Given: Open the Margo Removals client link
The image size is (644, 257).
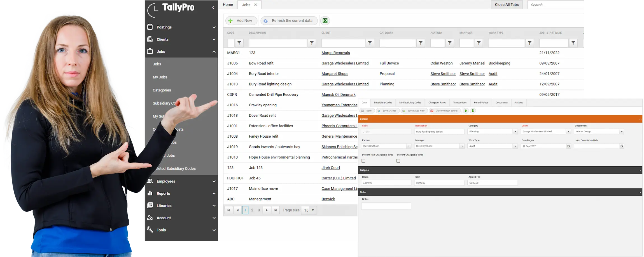Looking at the screenshot, I should tap(335, 53).
